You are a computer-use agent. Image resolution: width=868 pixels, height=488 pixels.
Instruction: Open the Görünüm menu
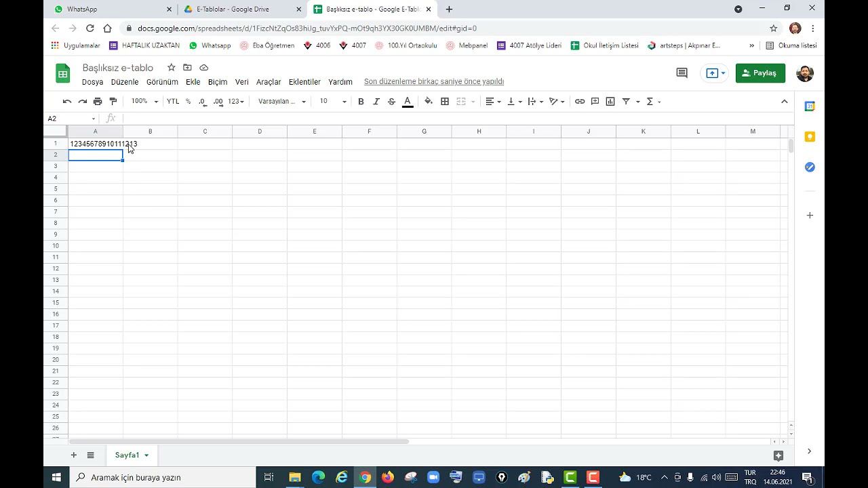pyautogui.click(x=162, y=82)
